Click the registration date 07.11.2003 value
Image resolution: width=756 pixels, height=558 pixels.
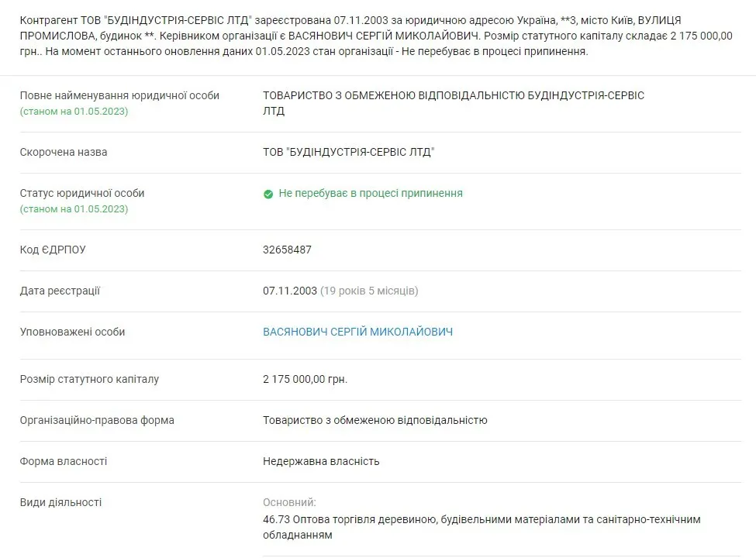(x=290, y=291)
